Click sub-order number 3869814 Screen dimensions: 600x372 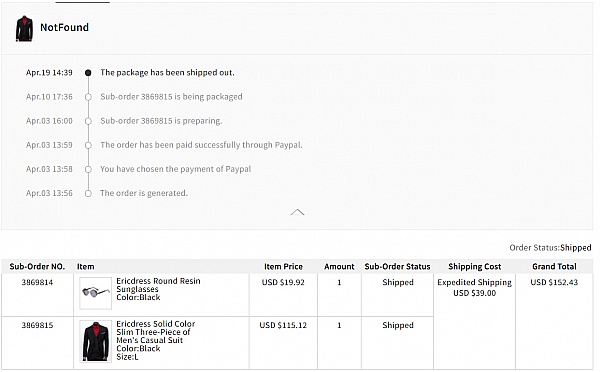37,282
